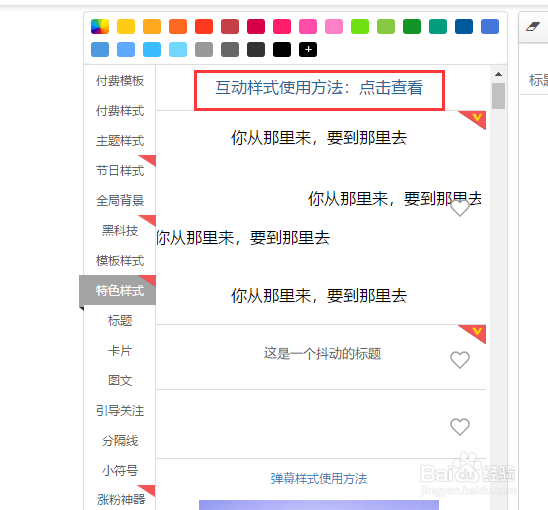Pick the light gray color swatch
The height and width of the screenshot is (510, 548).
(204, 49)
